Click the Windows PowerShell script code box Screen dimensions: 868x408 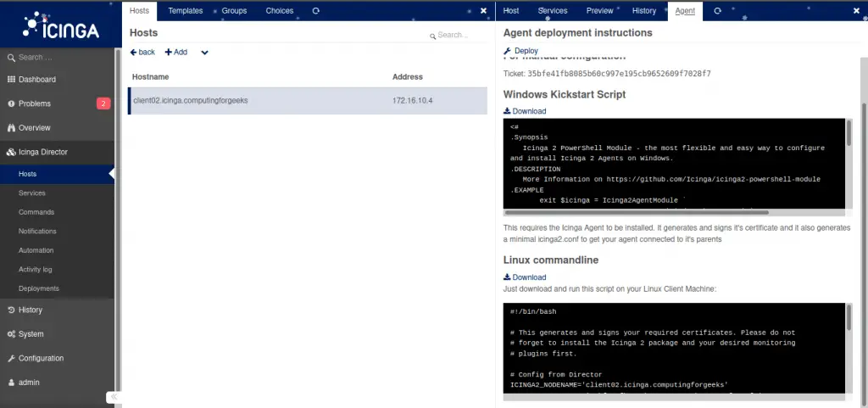tap(674, 164)
